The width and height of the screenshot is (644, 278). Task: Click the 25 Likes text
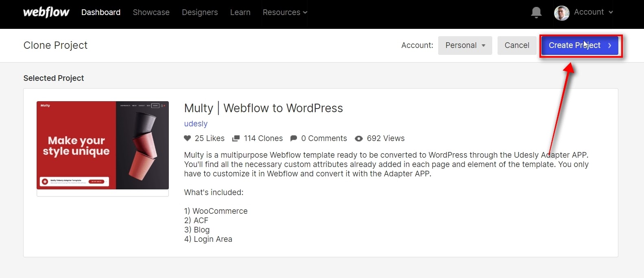(210, 139)
